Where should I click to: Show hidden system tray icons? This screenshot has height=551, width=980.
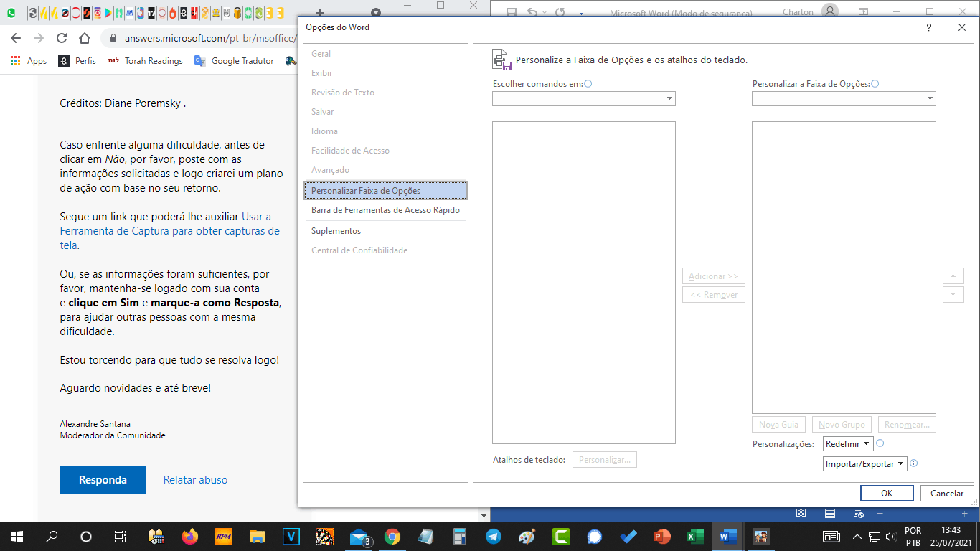point(857,537)
